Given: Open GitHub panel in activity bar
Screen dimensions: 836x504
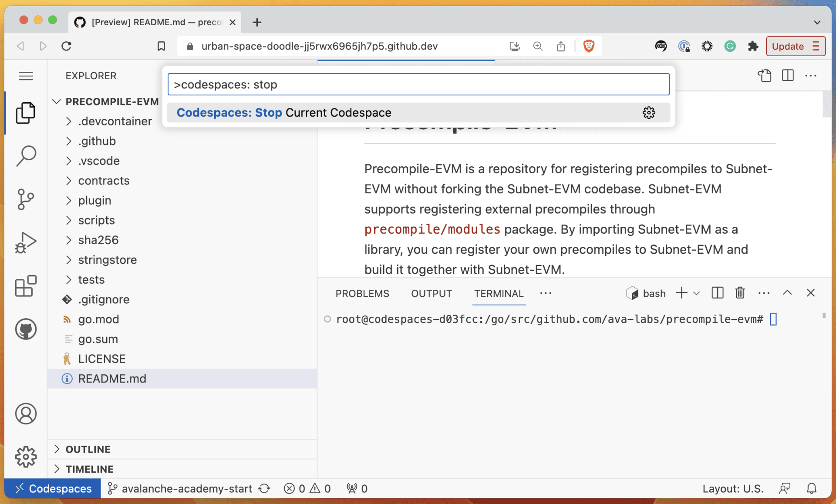Looking at the screenshot, I should click(26, 329).
